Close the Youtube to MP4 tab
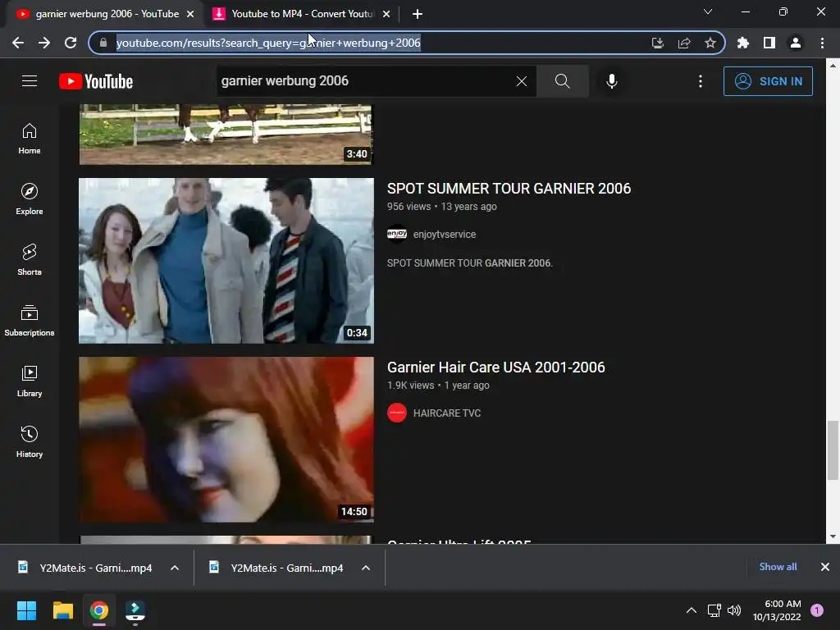The height and width of the screenshot is (630, 840). [386, 15]
